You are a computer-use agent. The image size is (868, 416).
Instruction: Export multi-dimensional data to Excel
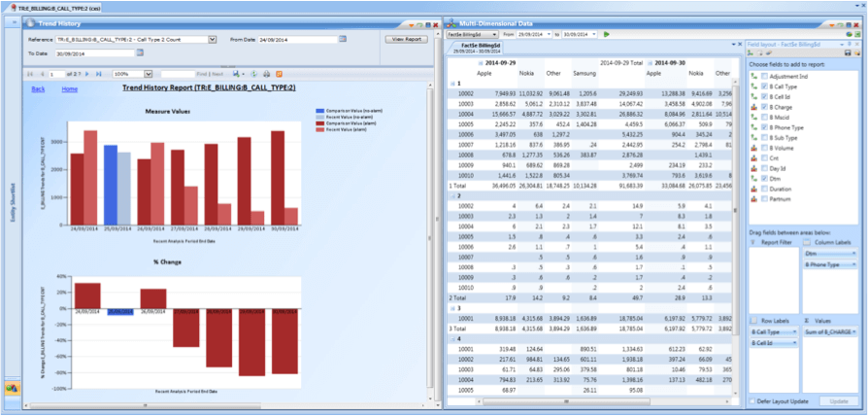pyautogui.click(x=857, y=34)
